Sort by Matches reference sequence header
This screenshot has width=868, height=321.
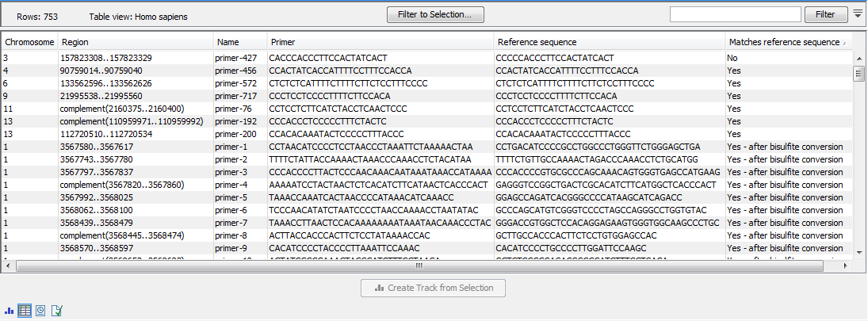(x=785, y=41)
